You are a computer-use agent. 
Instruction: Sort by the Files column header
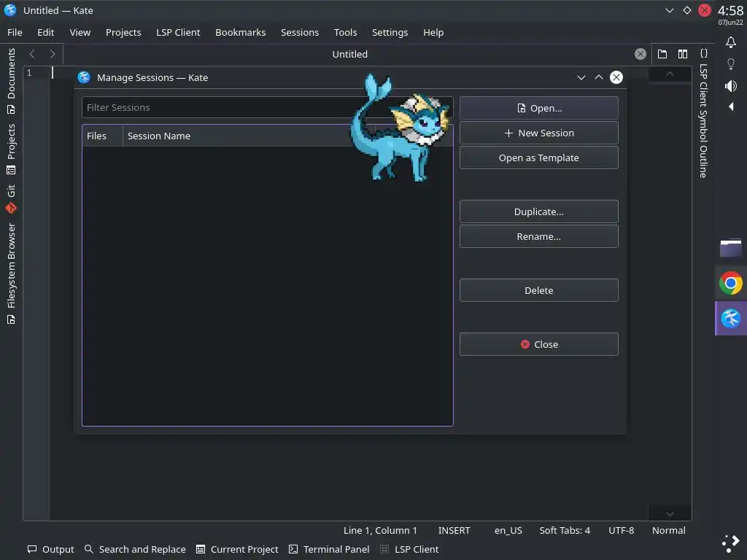pyautogui.click(x=102, y=136)
